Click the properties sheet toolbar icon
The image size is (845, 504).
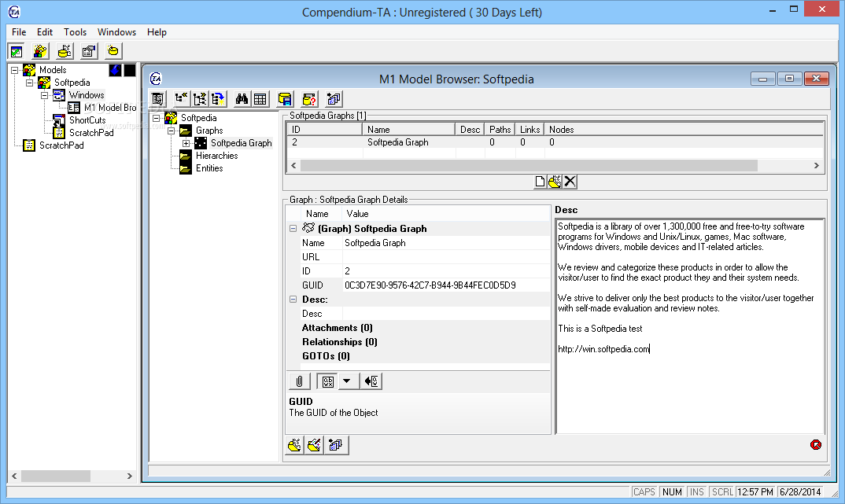point(89,52)
